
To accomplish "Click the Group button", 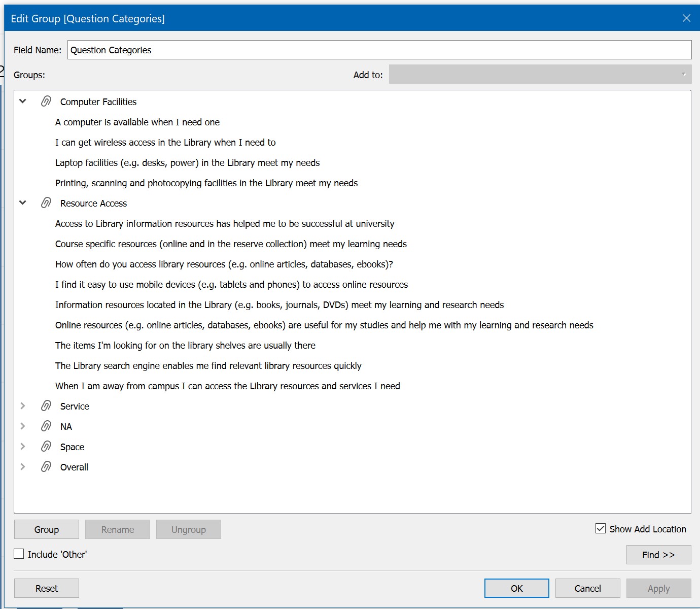I will [x=47, y=529].
